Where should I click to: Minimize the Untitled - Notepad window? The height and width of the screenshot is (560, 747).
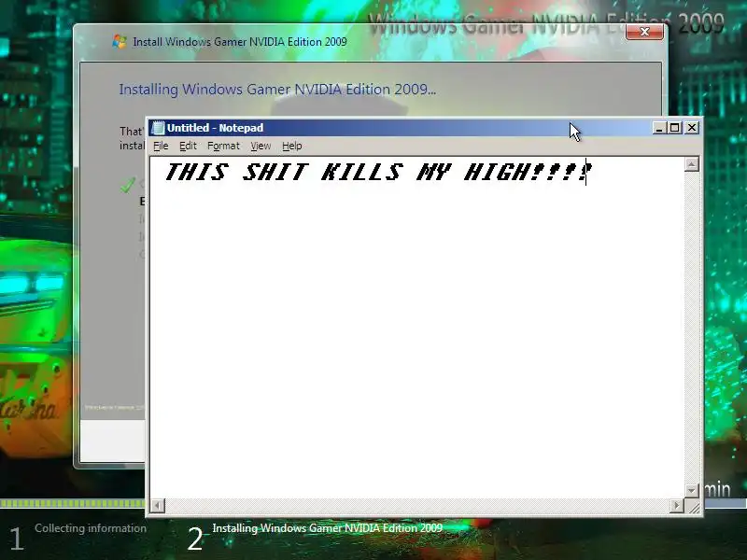click(x=659, y=128)
